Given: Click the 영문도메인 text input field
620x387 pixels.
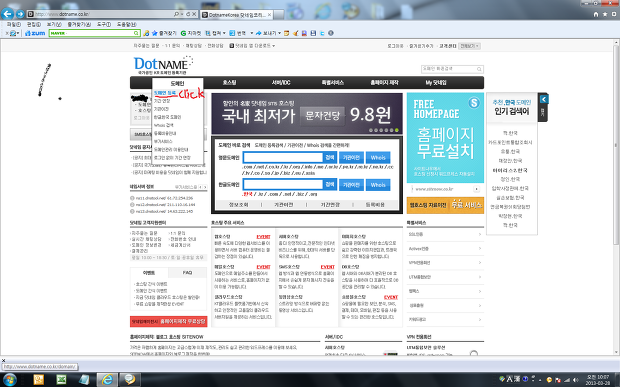Looking at the screenshot, I should pos(283,157).
